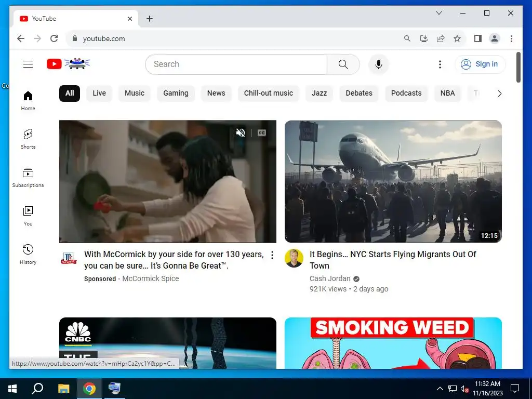This screenshot has height=399, width=532.
Task: Start voice search with microphone icon
Action: (379, 64)
